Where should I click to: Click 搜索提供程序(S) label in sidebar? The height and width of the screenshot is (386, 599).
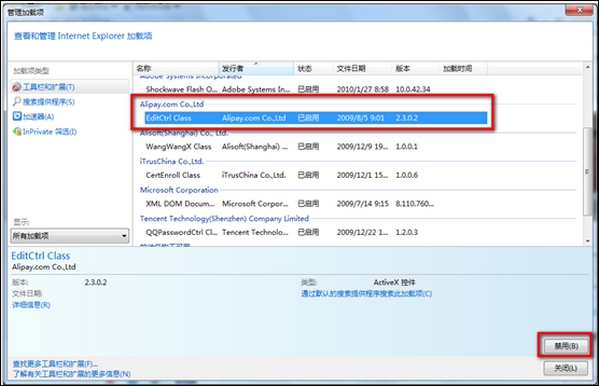point(49,102)
